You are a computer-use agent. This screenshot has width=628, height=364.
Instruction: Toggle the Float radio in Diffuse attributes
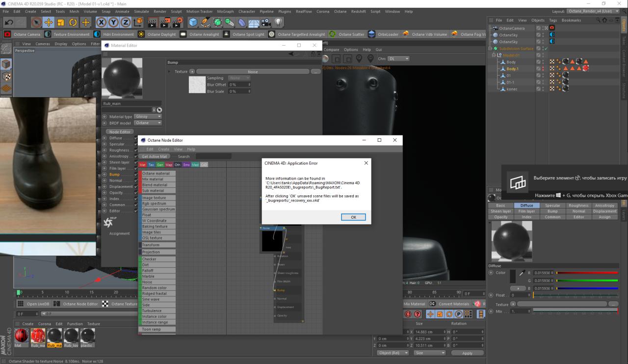(491, 295)
